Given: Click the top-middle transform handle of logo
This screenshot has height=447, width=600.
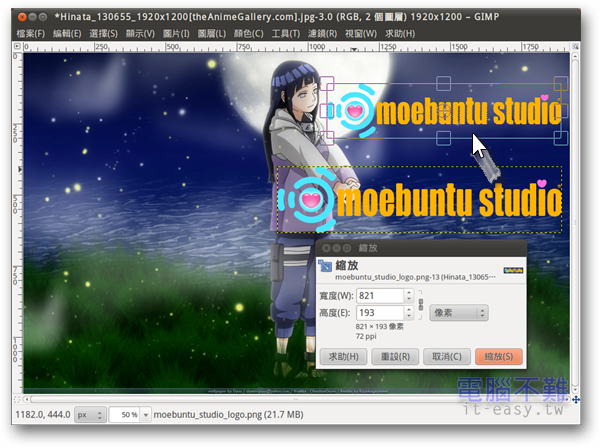Looking at the screenshot, I should [x=444, y=83].
